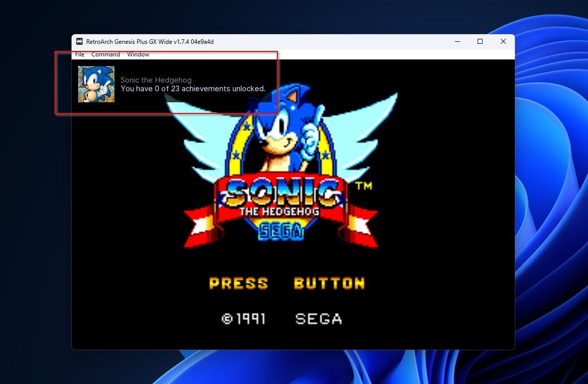Screen dimensions: 588x384
Task: Click the TM symbol beside the logo
Action: tap(365, 185)
